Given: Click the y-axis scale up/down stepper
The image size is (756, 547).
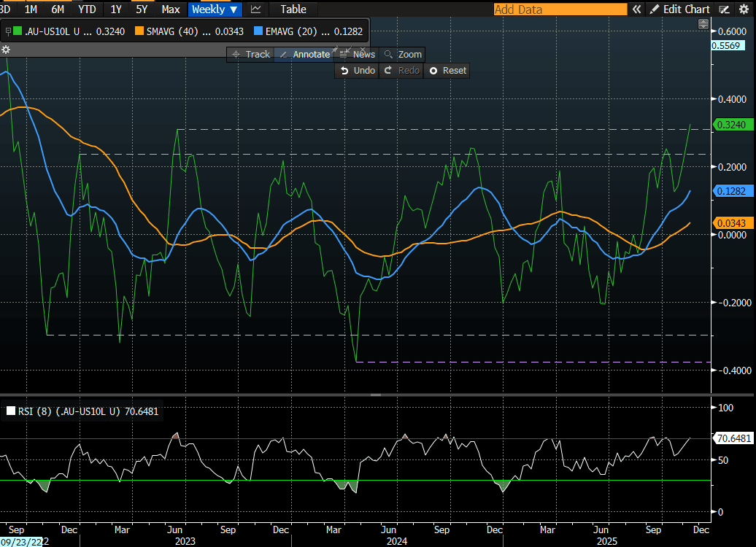Looking at the screenshot, I should coord(703,24).
